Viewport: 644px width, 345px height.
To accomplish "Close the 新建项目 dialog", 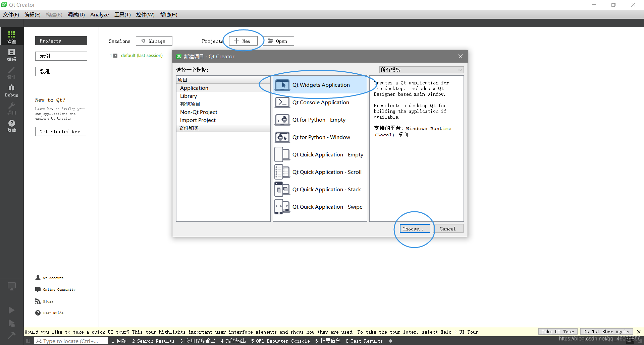I will [x=461, y=56].
